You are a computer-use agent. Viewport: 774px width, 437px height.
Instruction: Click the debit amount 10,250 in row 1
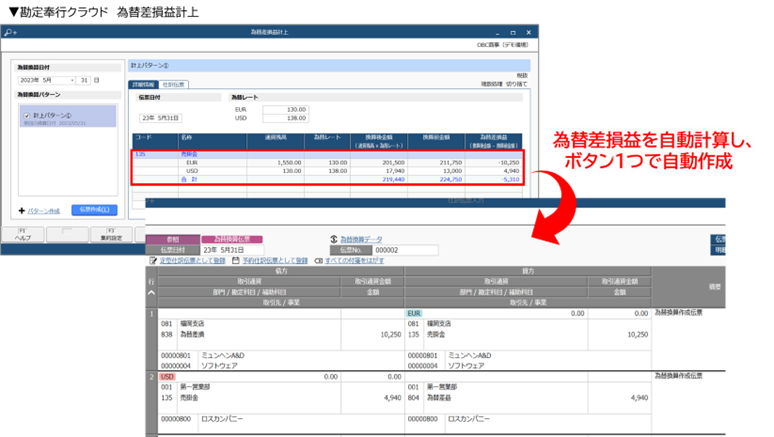(x=390, y=335)
